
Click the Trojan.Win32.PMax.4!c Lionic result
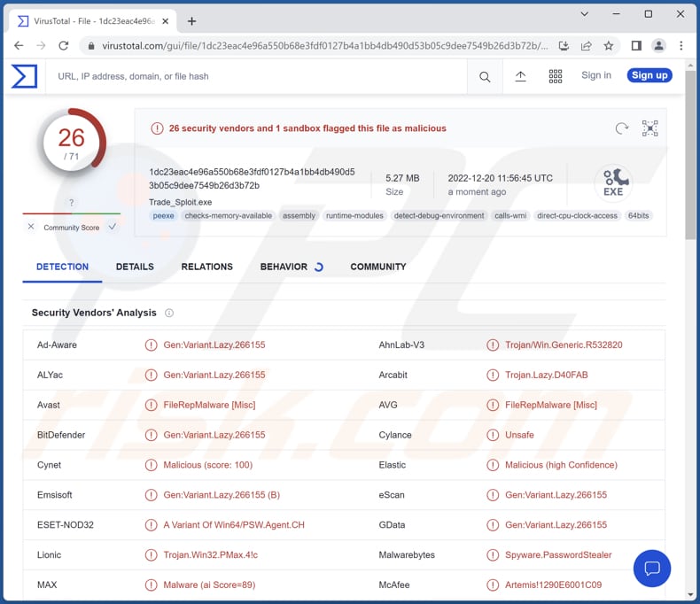click(x=210, y=555)
